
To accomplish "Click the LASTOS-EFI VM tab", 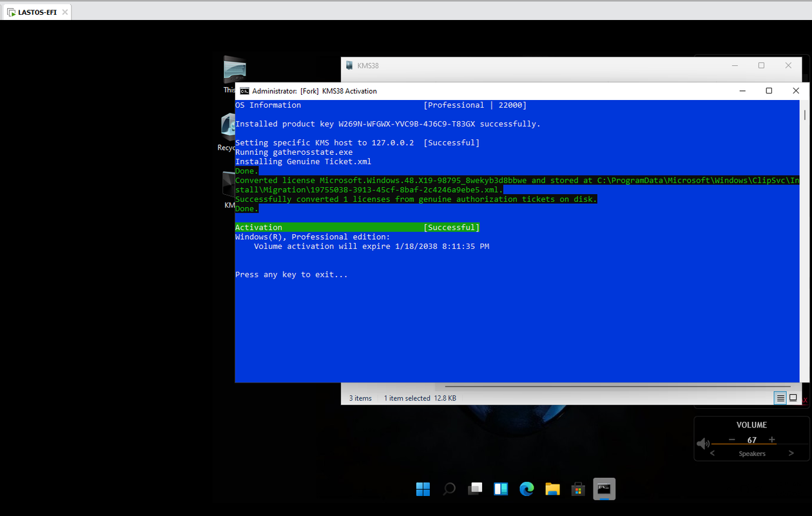I will pyautogui.click(x=36, y=12).
